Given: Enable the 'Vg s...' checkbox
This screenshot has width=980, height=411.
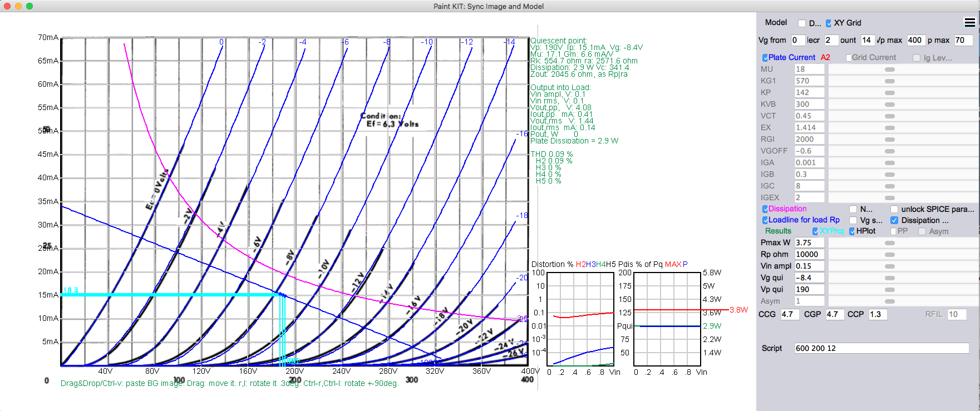Looking at the screenshot, I should (853, 220).
